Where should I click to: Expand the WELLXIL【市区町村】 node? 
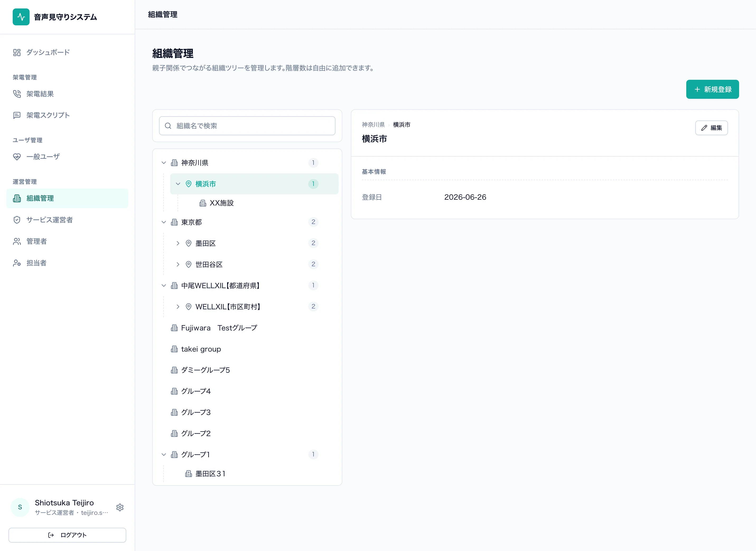point(178,306)
